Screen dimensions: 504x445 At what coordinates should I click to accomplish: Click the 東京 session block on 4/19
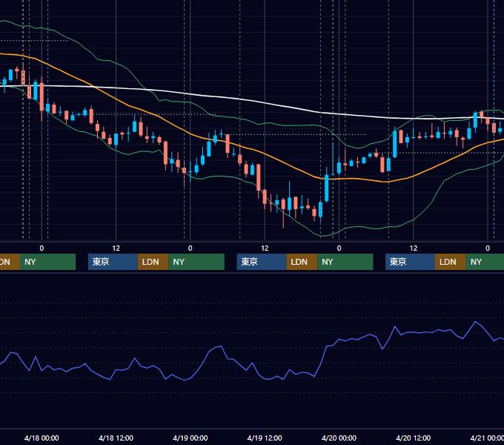tap(262, 262)
